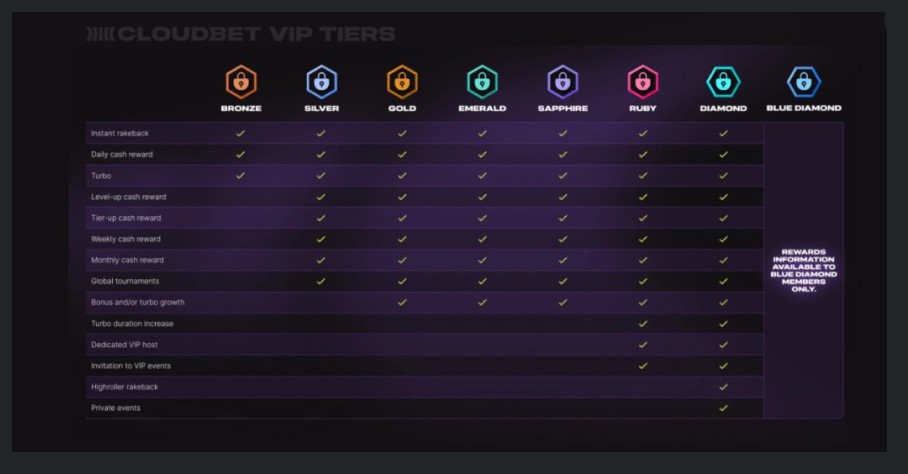This screenshot has width=908, height=474.
Task: Select the Sapphire tier badge icon
Action: [x=563, y=81]
